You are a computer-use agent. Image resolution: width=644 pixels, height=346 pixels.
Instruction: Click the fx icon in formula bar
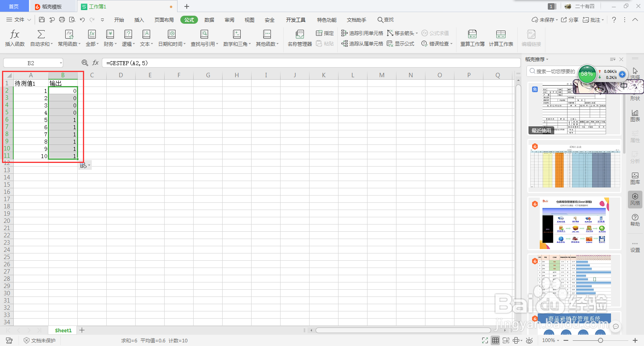point(95,63)
